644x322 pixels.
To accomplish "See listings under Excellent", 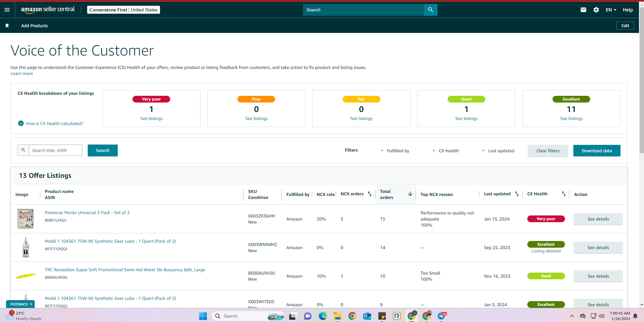I will 571,118.
